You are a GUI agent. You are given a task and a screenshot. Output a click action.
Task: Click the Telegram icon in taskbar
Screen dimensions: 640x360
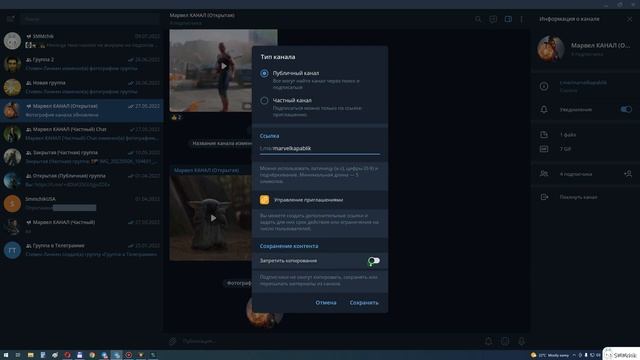[116, 355]
